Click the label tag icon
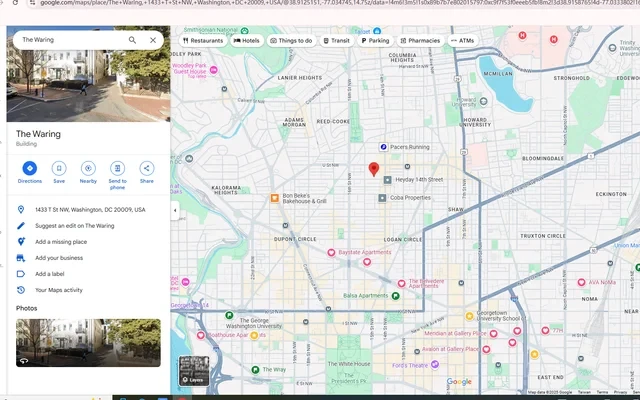 (21, 274)
